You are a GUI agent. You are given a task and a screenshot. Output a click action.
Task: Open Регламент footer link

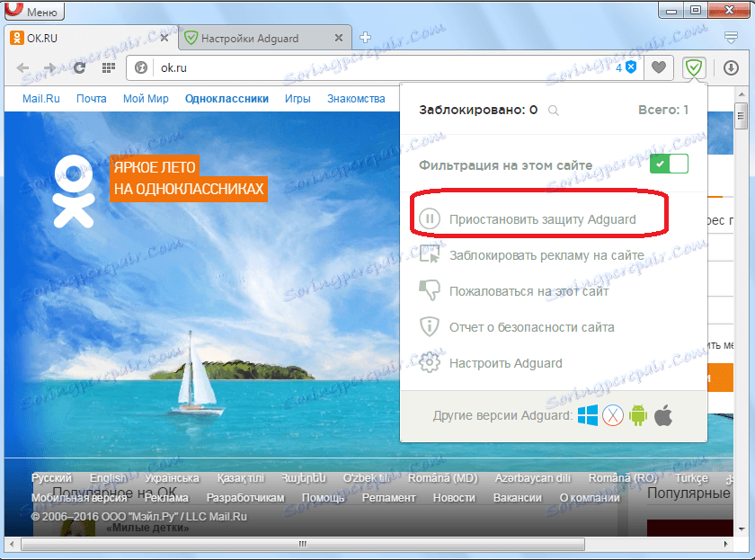[388, 498]
